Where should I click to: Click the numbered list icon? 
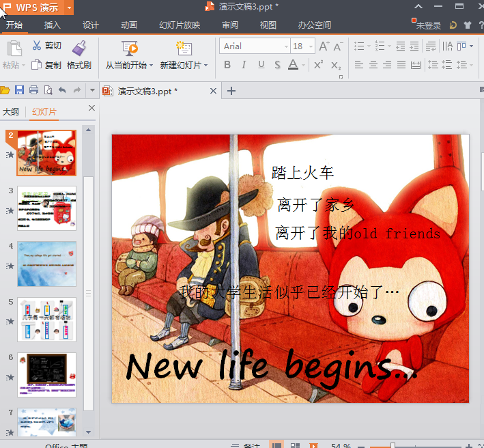[x=380, y=46]
